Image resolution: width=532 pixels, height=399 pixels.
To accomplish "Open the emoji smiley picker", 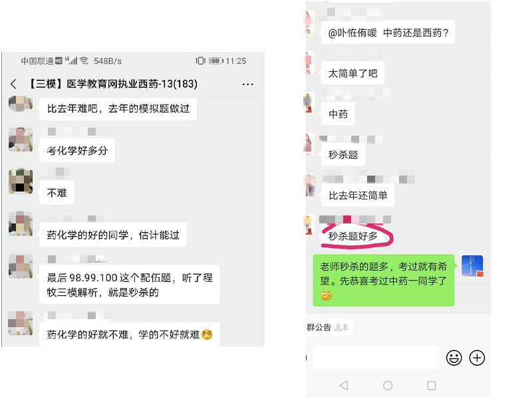I will (454, 358).
